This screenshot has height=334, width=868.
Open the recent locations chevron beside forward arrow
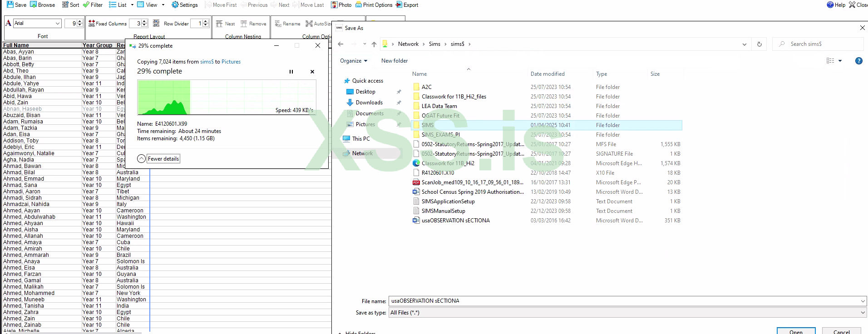[x=365, y=44]
